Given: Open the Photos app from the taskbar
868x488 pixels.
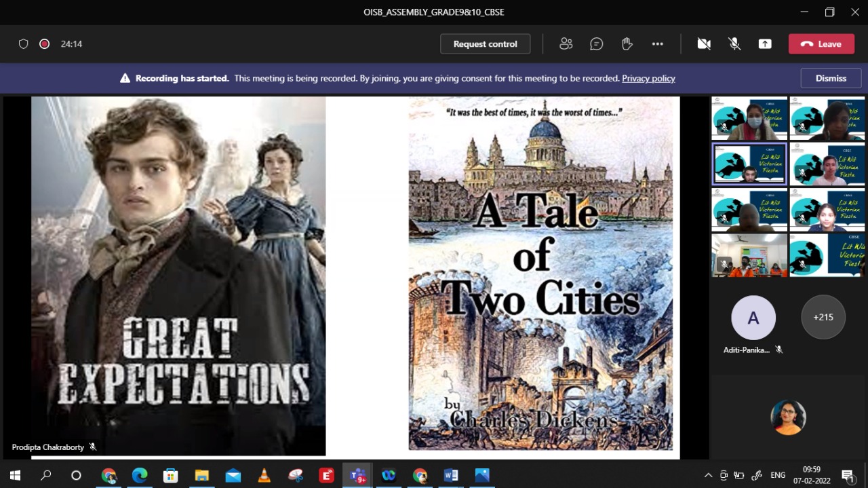Looking at the screenshot, I should pos(482,475).
